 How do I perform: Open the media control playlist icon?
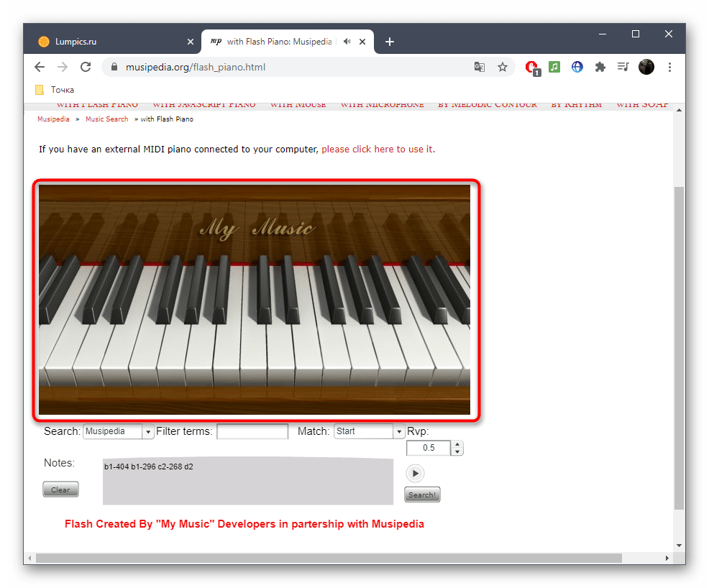(x=623, y=67)
